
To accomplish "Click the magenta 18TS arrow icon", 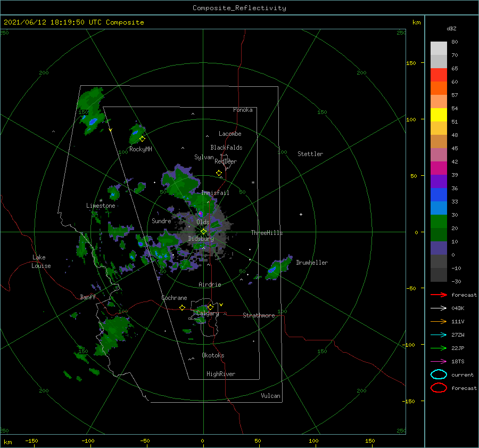I will point(439,362).
